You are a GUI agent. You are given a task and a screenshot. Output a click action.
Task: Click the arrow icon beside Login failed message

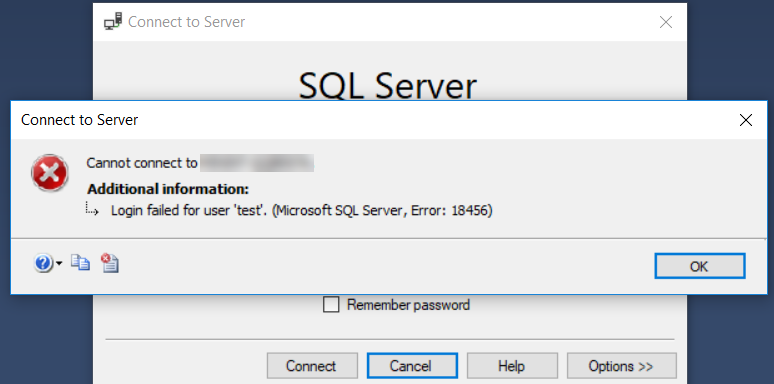pos(92,209)
